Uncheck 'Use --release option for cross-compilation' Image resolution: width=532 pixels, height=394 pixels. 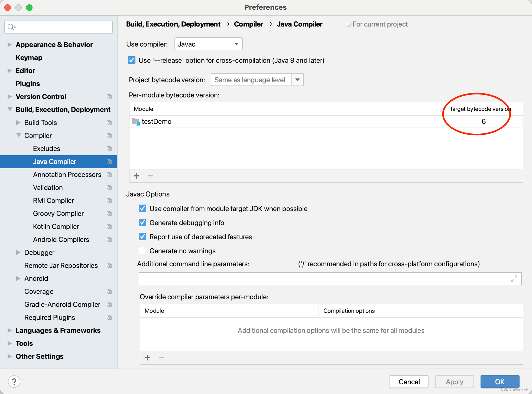(132, 60)
